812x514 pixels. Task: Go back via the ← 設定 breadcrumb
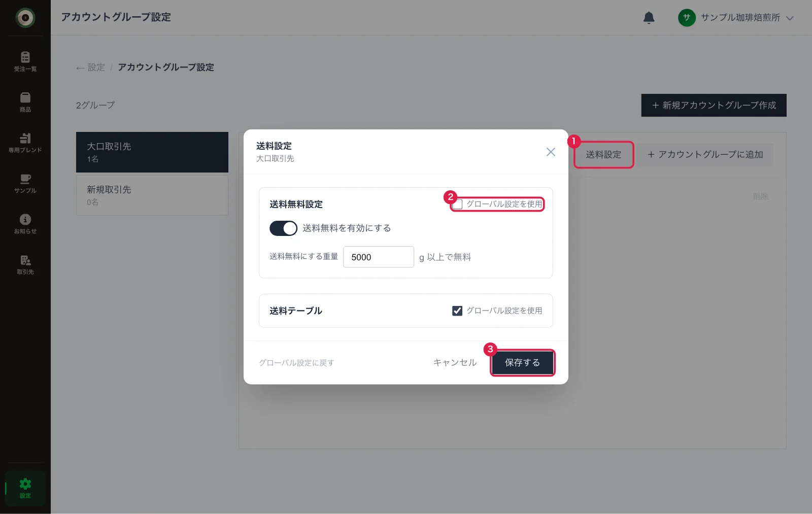pos(90,67)
